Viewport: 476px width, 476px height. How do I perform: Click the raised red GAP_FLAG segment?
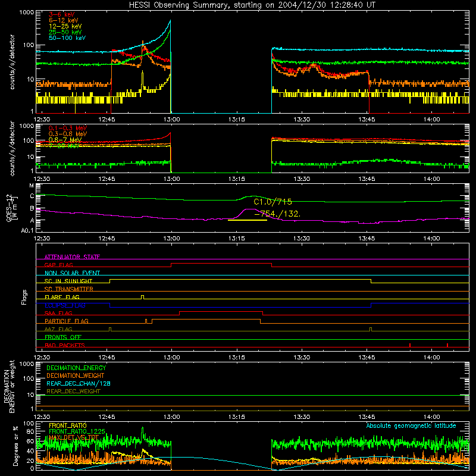click(221, 264)
